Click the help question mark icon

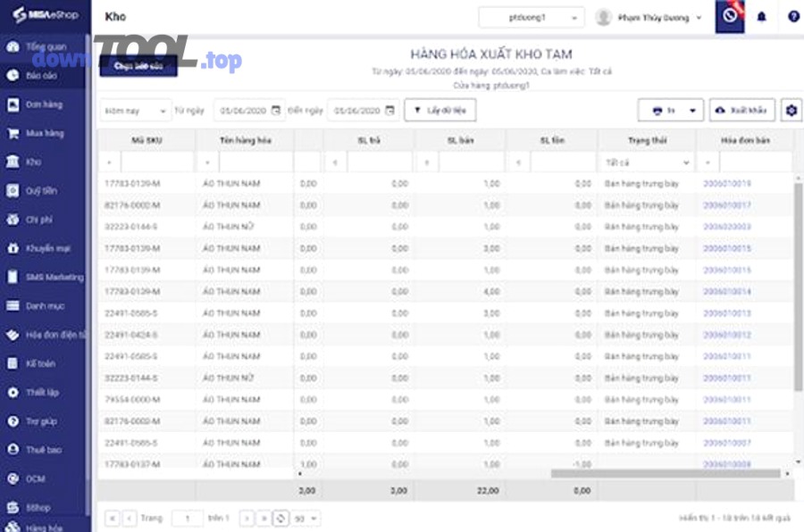[x=793, y=17]
